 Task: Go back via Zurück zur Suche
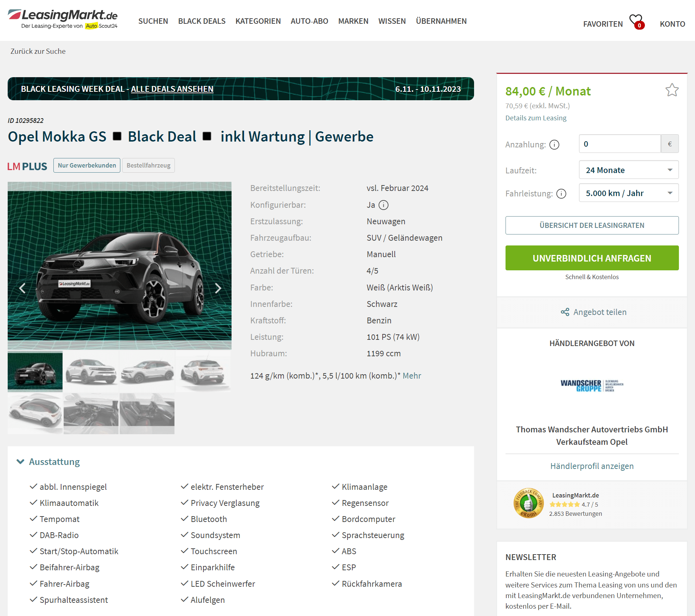coord(38,51)
